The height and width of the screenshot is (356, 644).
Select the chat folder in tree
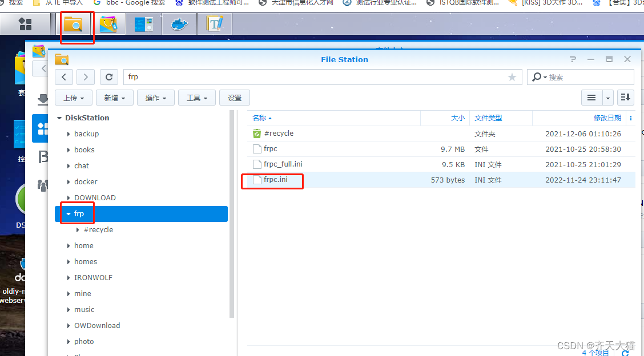[x=81, y=166]
